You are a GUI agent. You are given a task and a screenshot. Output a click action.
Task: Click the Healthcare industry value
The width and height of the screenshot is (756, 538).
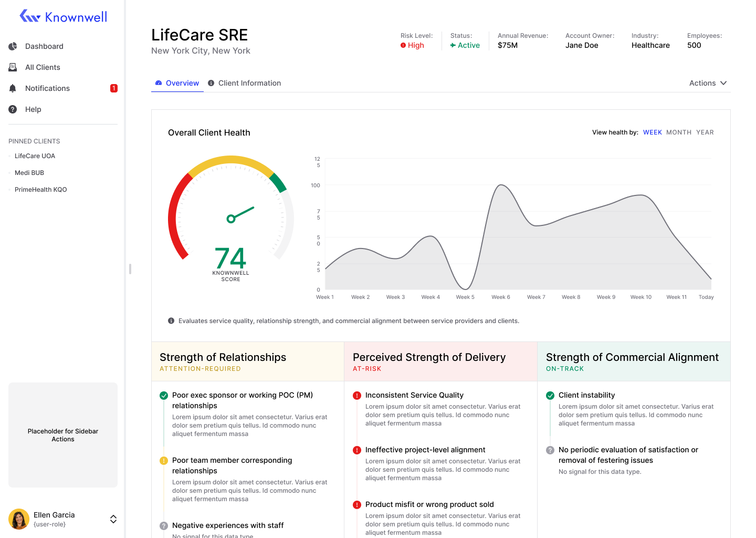pyautogui.click(x=650, y=45)
